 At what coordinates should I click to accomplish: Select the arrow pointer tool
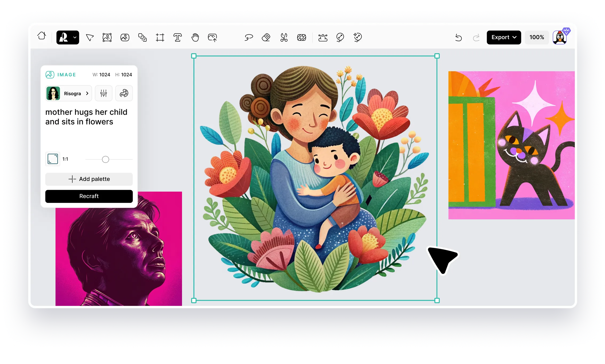(x=90, y=38)
